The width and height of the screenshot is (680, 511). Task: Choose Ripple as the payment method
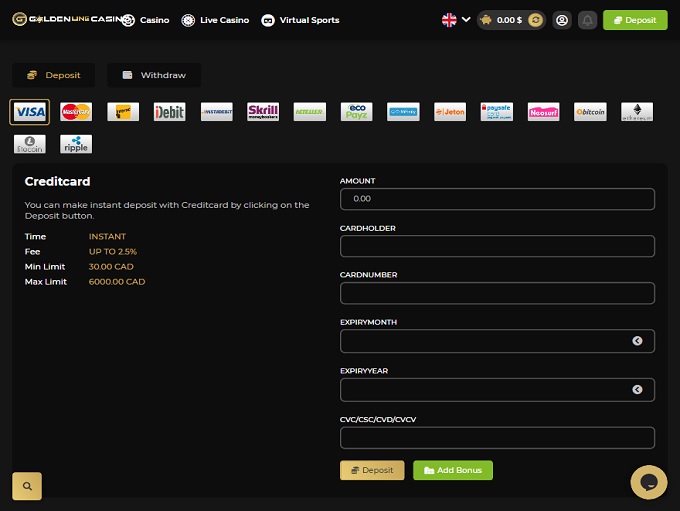click(x=76, y=144)
